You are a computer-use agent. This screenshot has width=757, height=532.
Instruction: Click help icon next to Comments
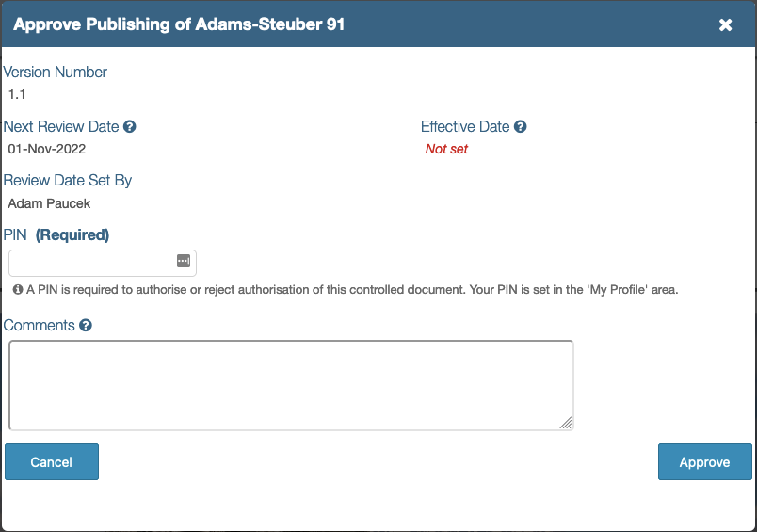point(86,326)
